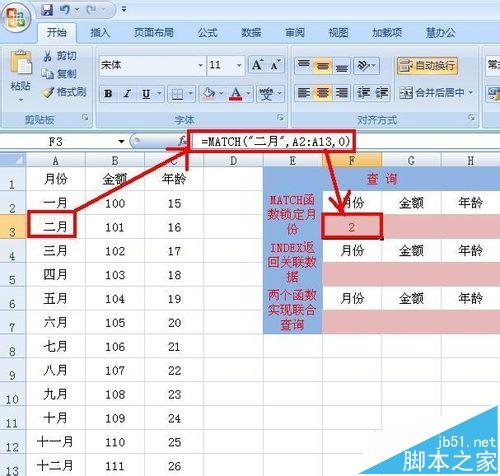The width and height of the screenshot is (500, 476).
Task: Apply the red font color A
Action: click(236, 94)
